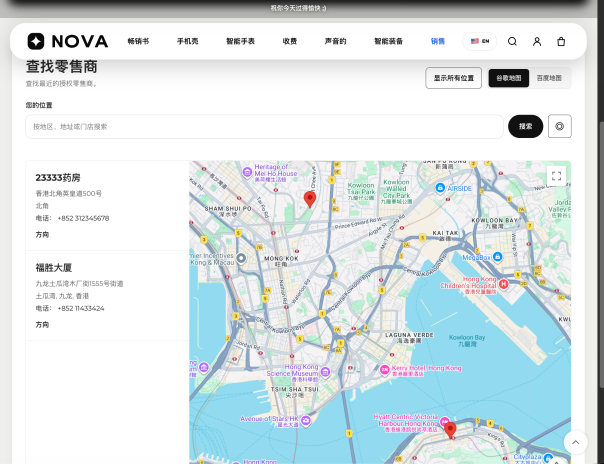Screen dimensions: 604x464
Task: Click the locate-me target icon button
Action: [x=559, y=126]
